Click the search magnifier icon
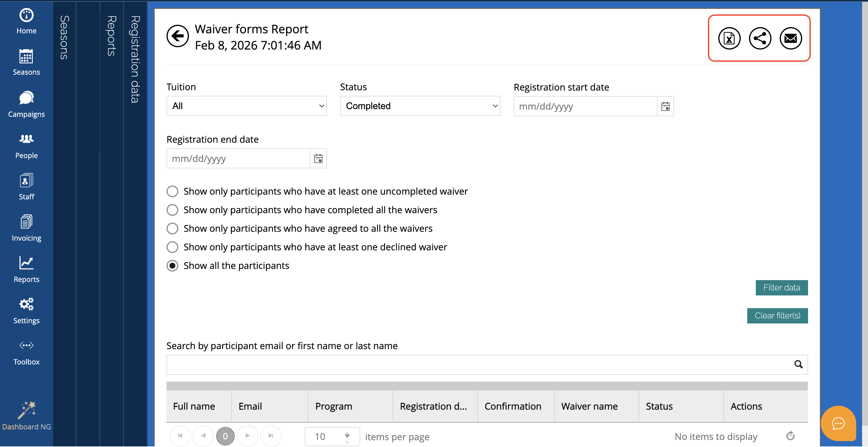 tap(798, 364)
